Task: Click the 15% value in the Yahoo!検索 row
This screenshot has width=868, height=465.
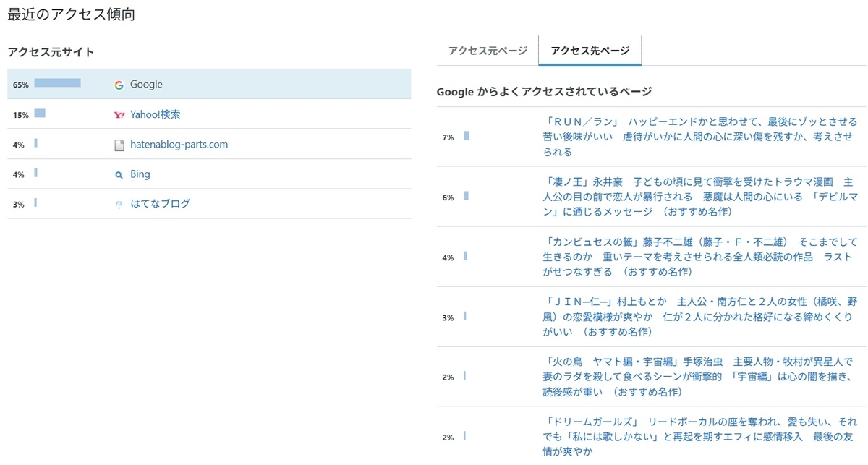Action: tap(20, 115)
